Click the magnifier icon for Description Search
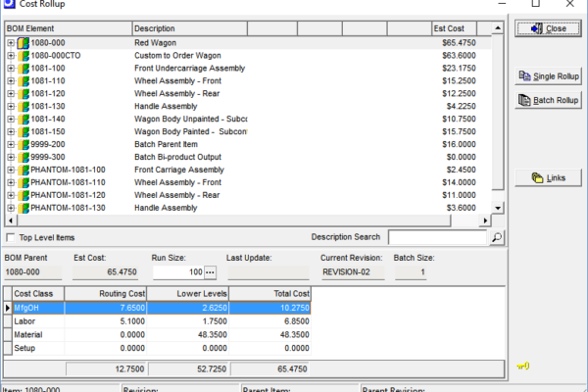This screenshot has height=392, width=588. coord(497,237)
